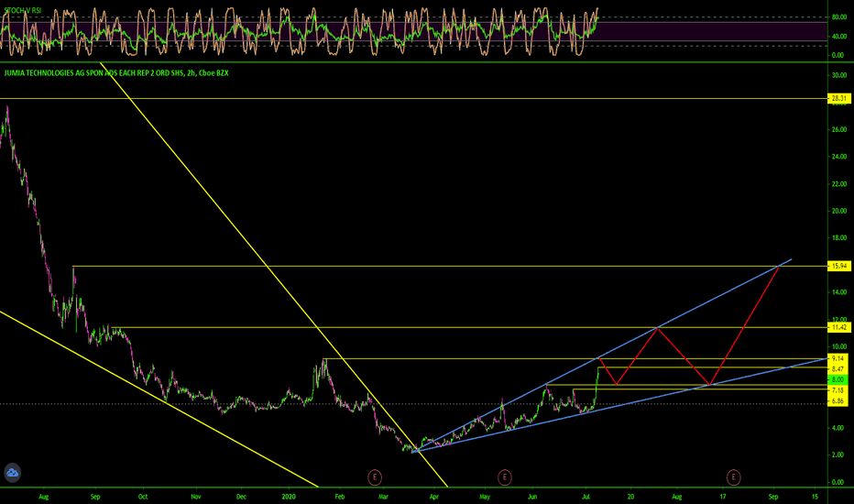Click the 7.18 yellow price label
The image size is (854, 504).
coord(838,390)
